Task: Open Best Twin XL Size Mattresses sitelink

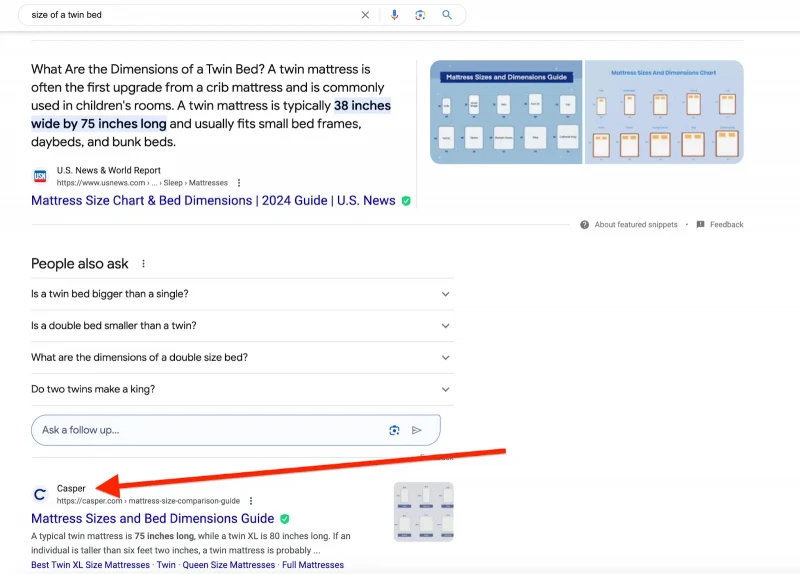Action: 90,565
